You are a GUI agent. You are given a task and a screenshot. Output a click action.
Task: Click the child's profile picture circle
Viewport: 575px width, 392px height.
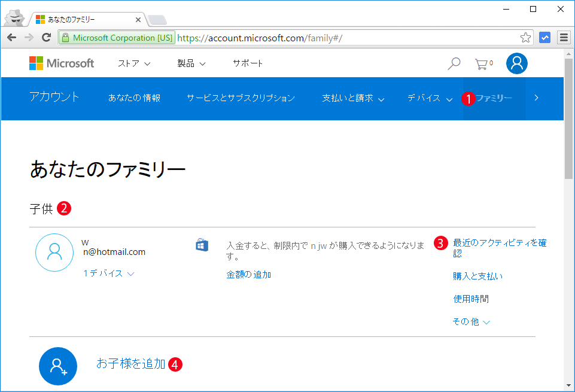54,253
